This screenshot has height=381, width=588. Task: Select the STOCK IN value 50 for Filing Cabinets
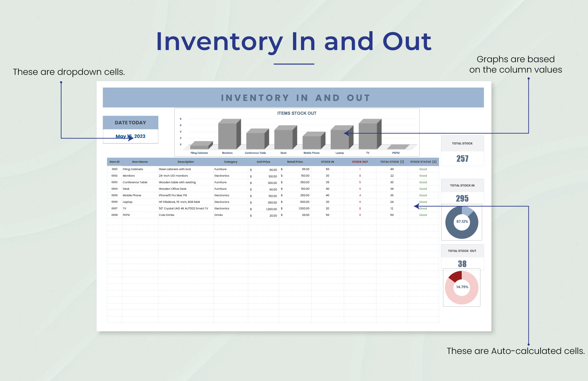(327, 169)
